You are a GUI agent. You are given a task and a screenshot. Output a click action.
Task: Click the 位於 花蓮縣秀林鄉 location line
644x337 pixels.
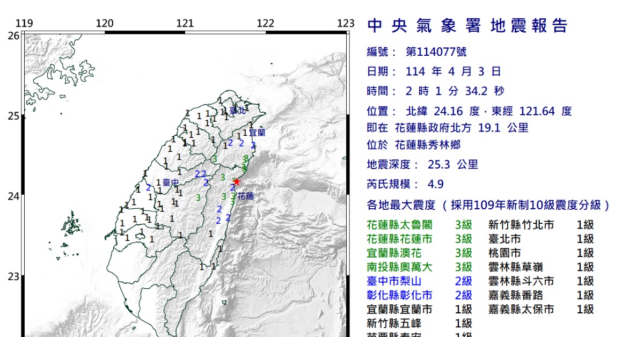(413, 145)
